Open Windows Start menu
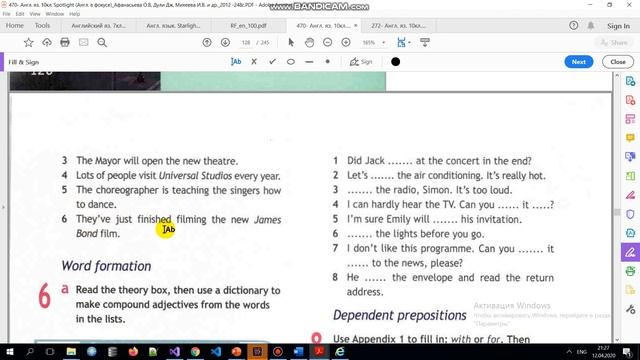Viewport: 640px width, 360px height. (9, 351)
